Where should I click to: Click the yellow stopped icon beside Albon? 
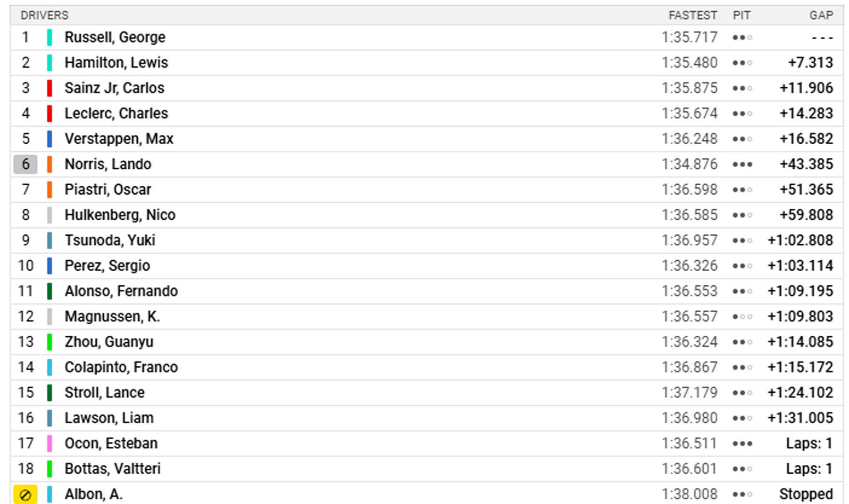pyautogui.click(x=25, y=495)
